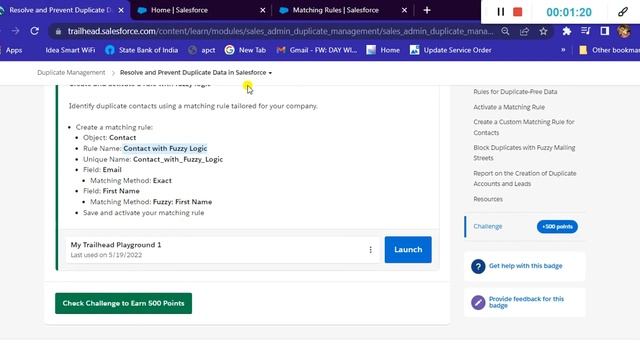
Task: Open the zoom magnifier icon in address bar
Action: (505, 31)
